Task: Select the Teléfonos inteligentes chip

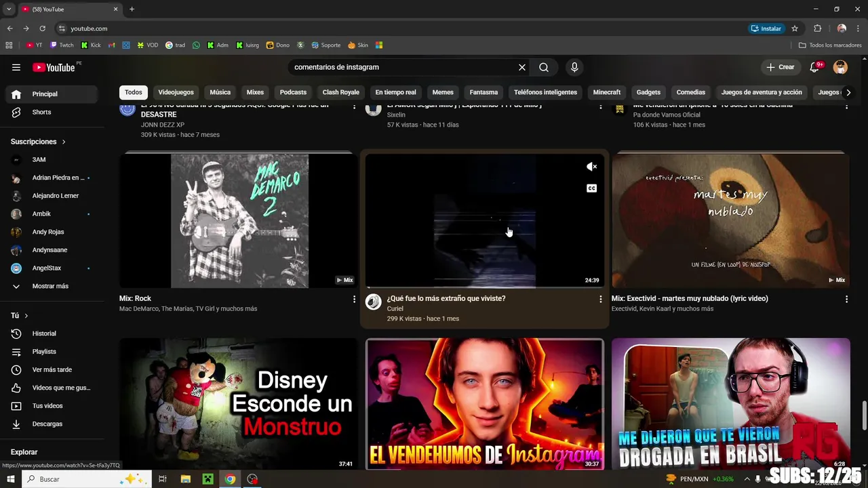Action: [545, 92]
